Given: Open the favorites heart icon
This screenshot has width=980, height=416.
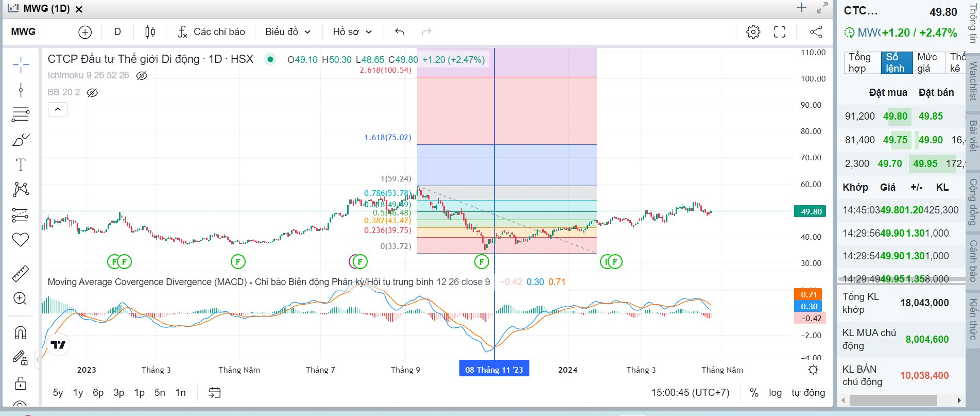Looking at the screenshot, I should [x=21, y=240].
